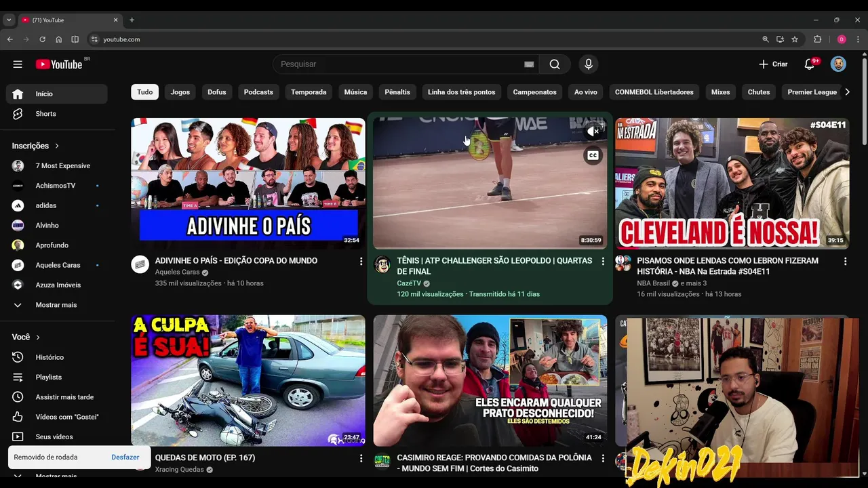
Task: Open the tab search dropdown arrow
Action: (x=9, y=20)
